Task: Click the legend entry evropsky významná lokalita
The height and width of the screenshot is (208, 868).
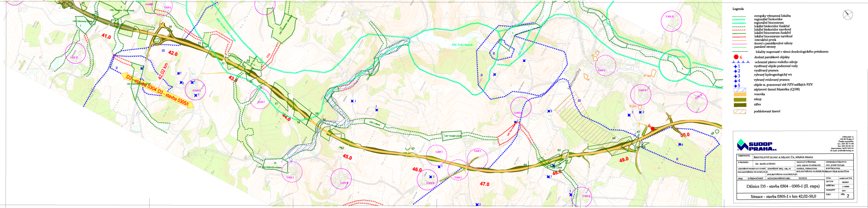Action: [773, 16]
